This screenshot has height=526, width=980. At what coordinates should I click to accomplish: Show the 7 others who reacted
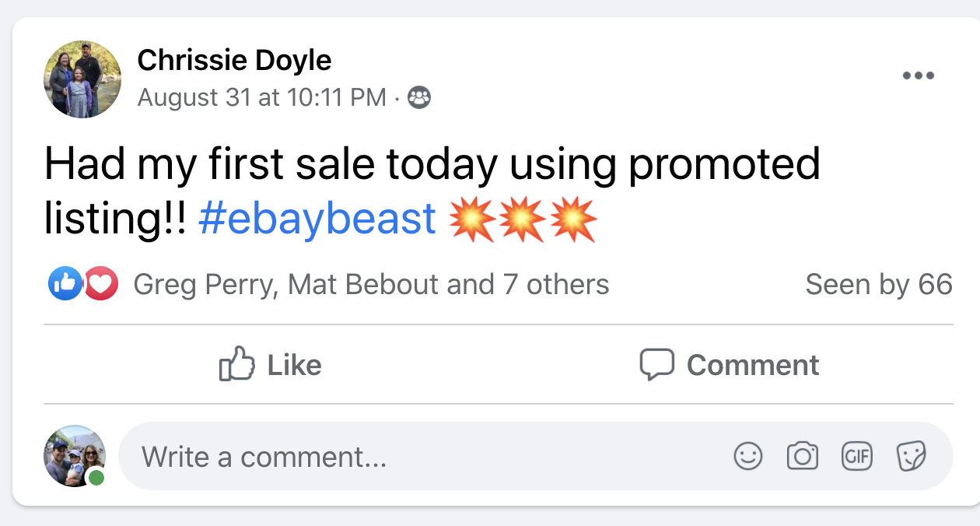coord(555,285)
